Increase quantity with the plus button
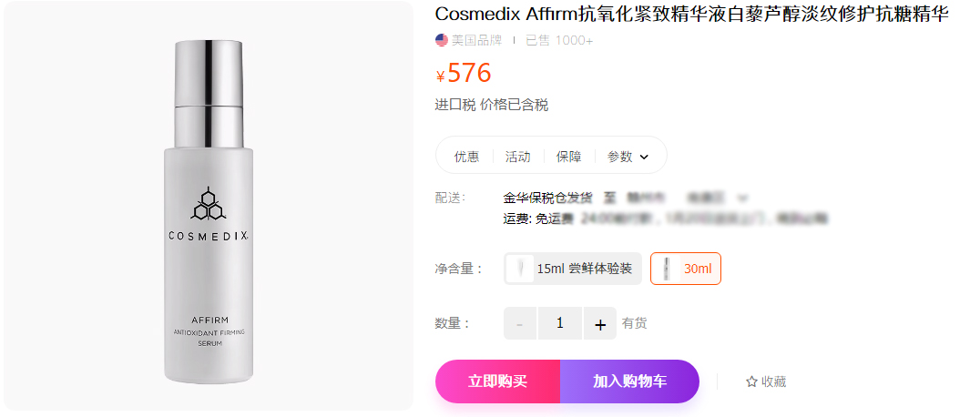Image resolution: width=980 pixels, height=417 pixels. click(x=600, y=323)
